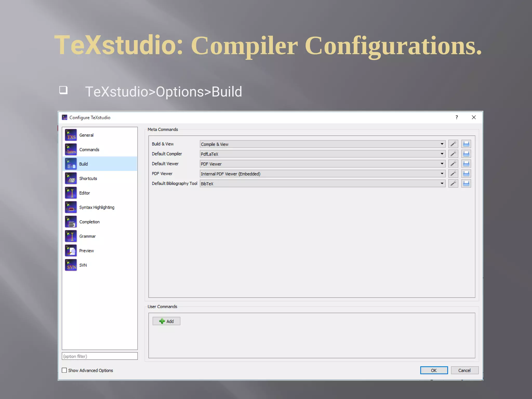Click the reset icon beside PDF Viewer

[x=466, y=174]
